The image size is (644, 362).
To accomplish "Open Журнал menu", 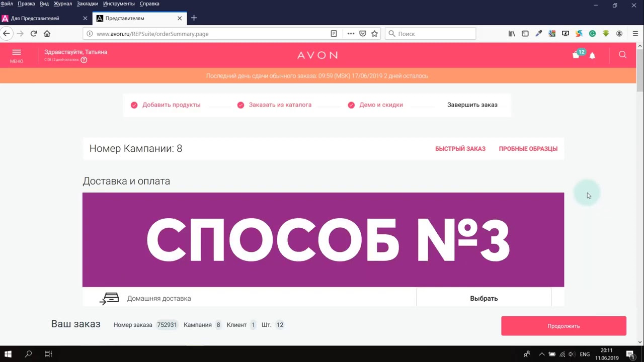I will point(63,4).
